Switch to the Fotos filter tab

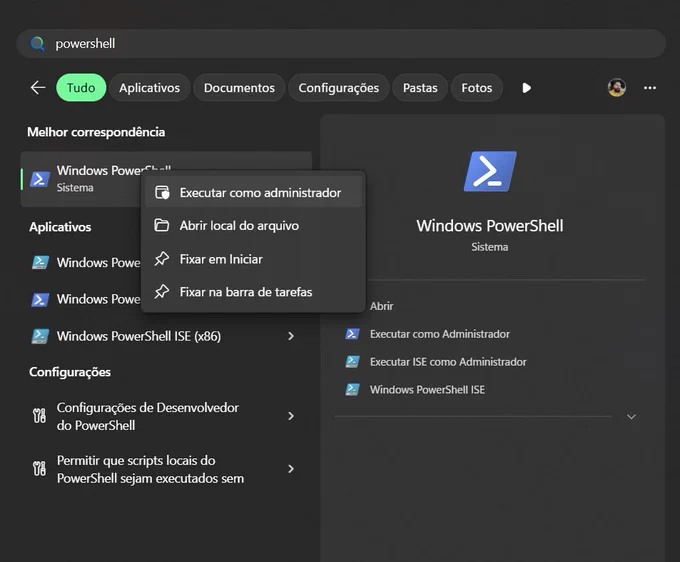pyautogui.click(x=477, y=88)
